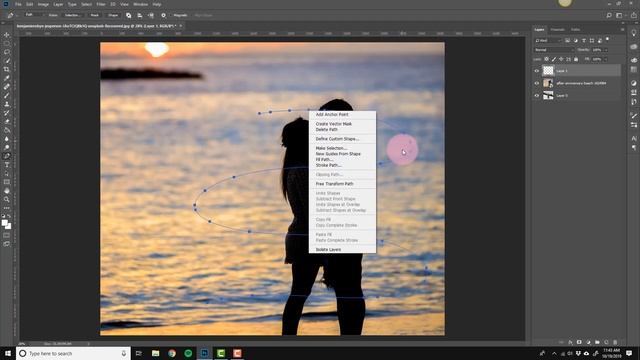Hide Layer 1 with its eye icon
Image resolution: width=640 pixels, height=360 pixels.
(x=537, y=71)
